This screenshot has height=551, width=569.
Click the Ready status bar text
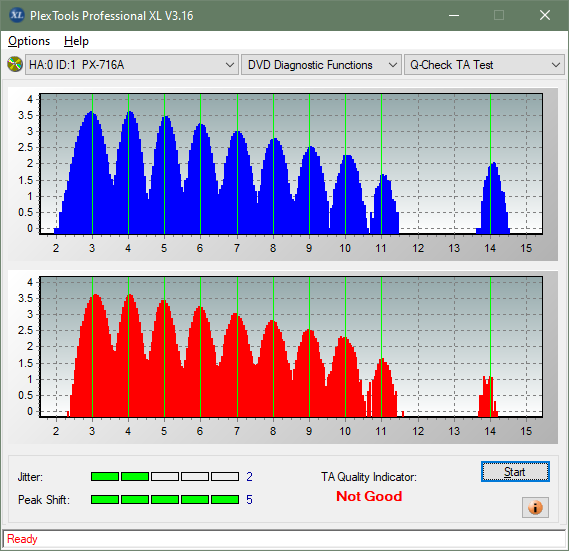[x=22, y=539]
